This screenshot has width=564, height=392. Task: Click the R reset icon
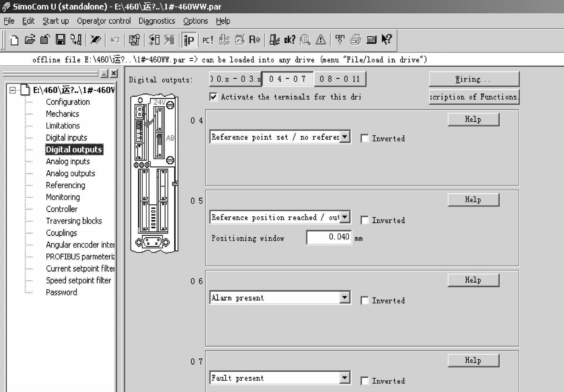(x=254, y=40)
